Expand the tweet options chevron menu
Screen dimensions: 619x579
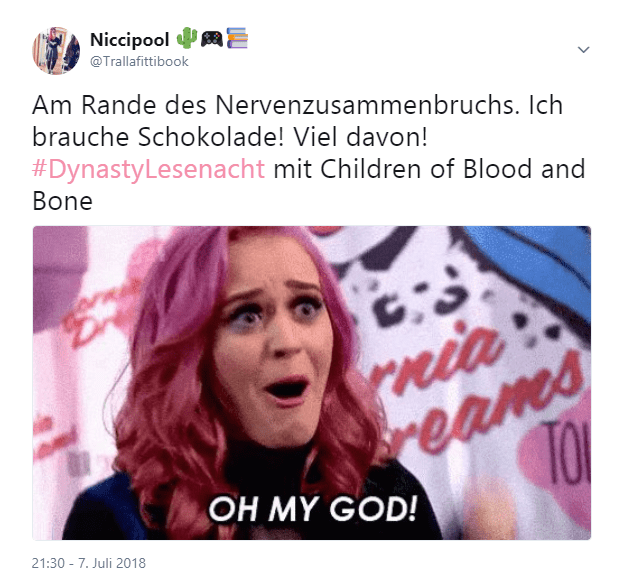(x=583, y=50)
